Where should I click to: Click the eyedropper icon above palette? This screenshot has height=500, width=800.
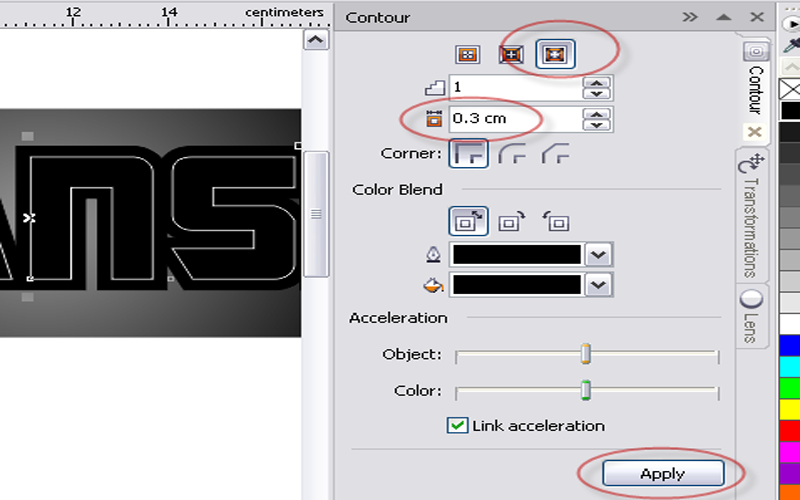[792, 45]
